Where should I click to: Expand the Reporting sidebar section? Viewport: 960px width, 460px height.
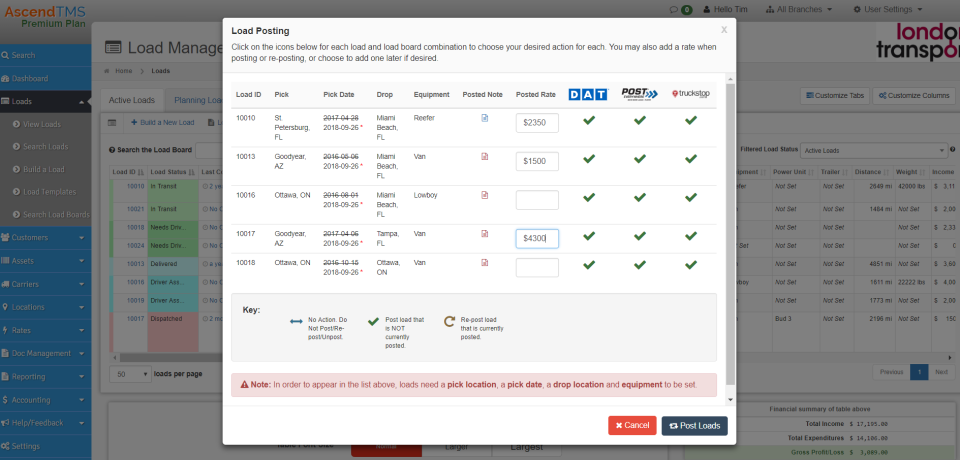click(45, 377)
